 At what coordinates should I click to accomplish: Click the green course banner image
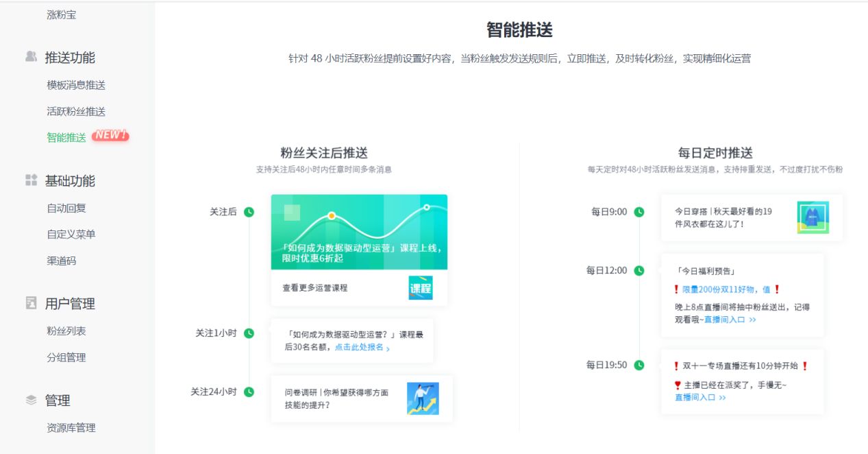359,232
